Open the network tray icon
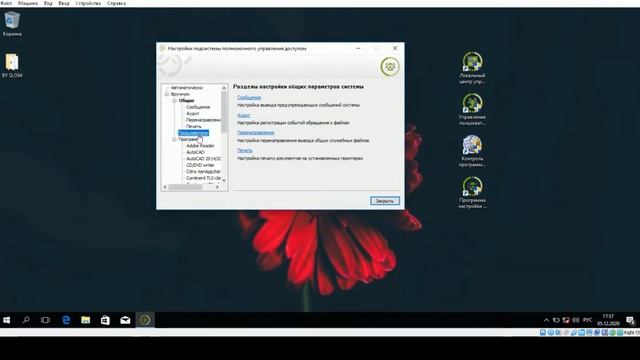 pyautogui.click(x=566, y=320)
